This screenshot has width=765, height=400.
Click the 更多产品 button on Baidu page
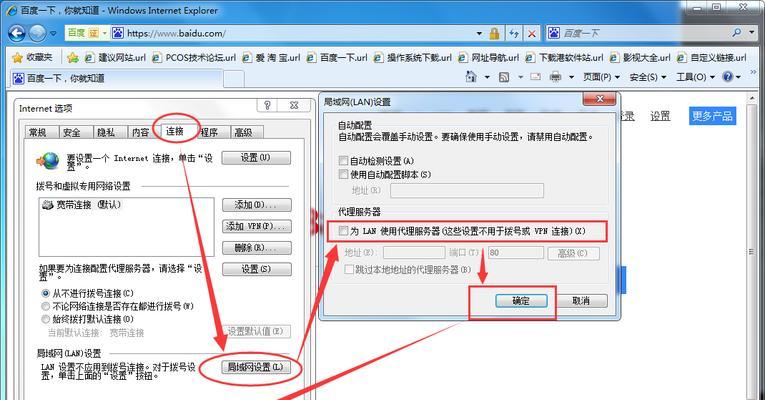tap(712, 116)
